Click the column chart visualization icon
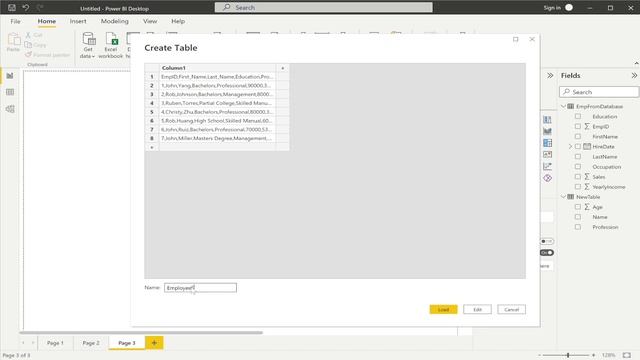Screen dimensions: 640x360 pyautogui.click(x=547, y=131)
